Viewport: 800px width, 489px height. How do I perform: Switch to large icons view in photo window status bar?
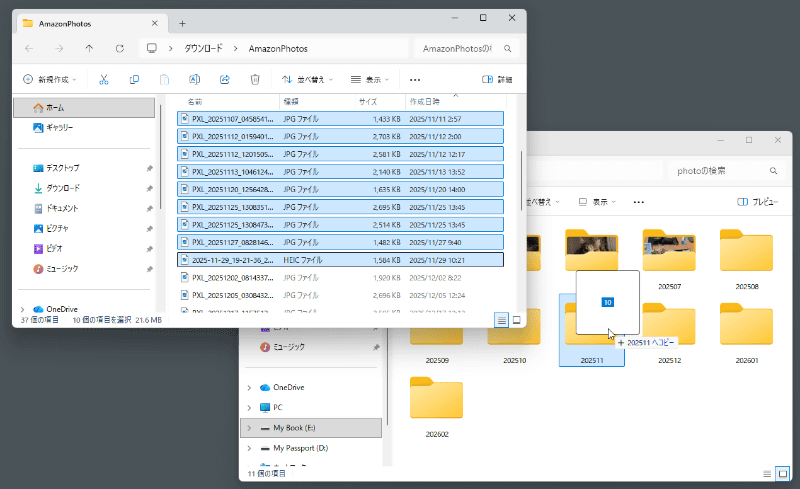[783, 474]
